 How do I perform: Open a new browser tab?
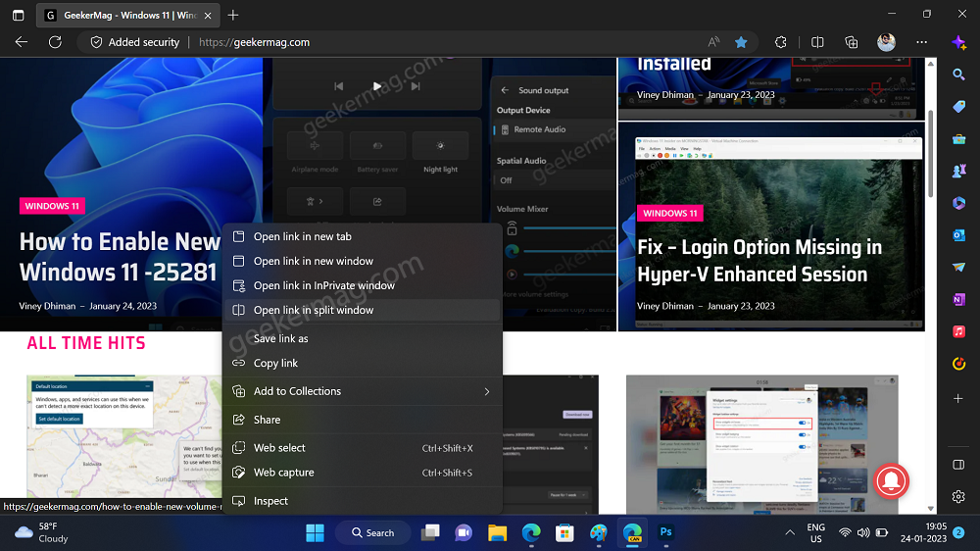pyautogui.click(x=233, y=15)
